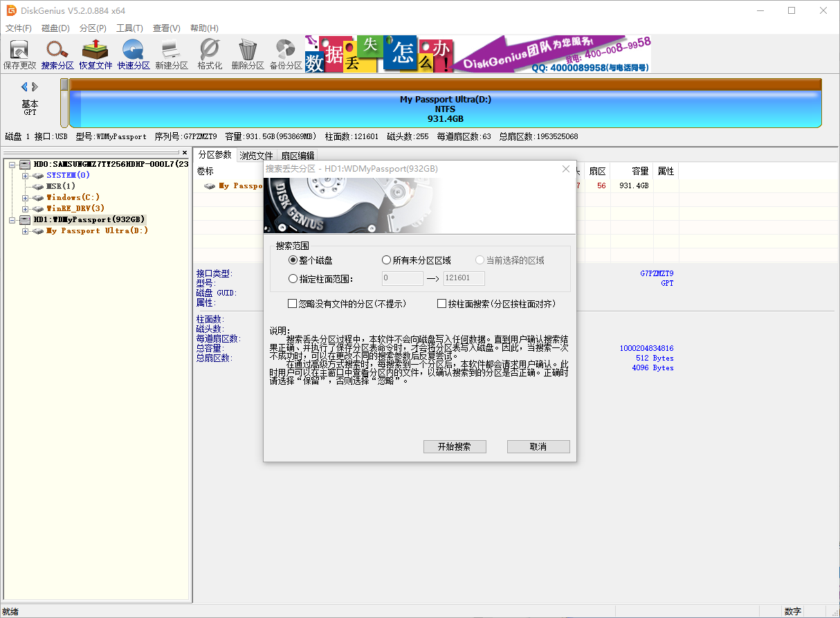This screenshot has width=840, height=618.
Task: Click the HD0 SAMSUNG disk icon in tree
Action: tap(25, 164)
